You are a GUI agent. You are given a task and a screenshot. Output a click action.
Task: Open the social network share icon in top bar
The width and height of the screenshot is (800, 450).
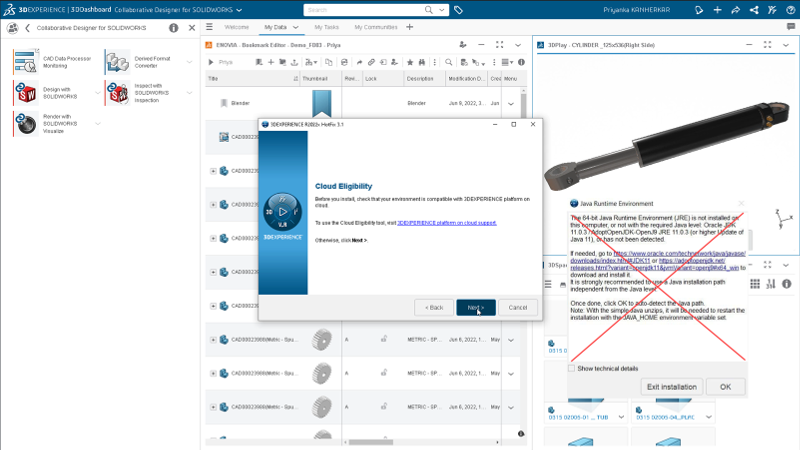754,10
